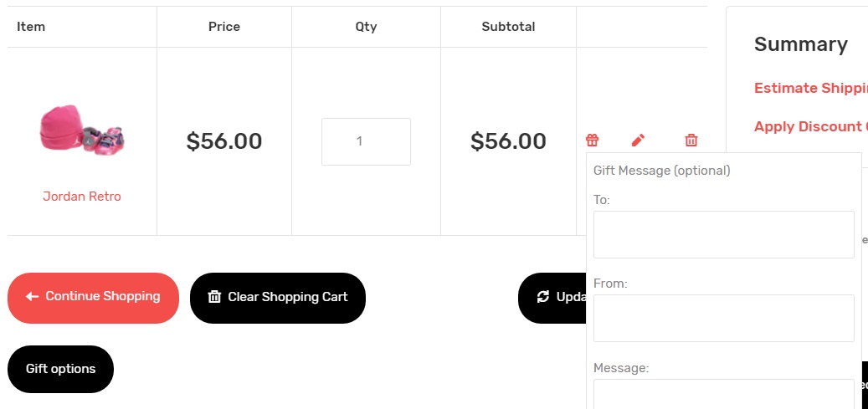Viewport: 868px width, 409px height.
Task: Click the gift message From field
Action: 723,318
